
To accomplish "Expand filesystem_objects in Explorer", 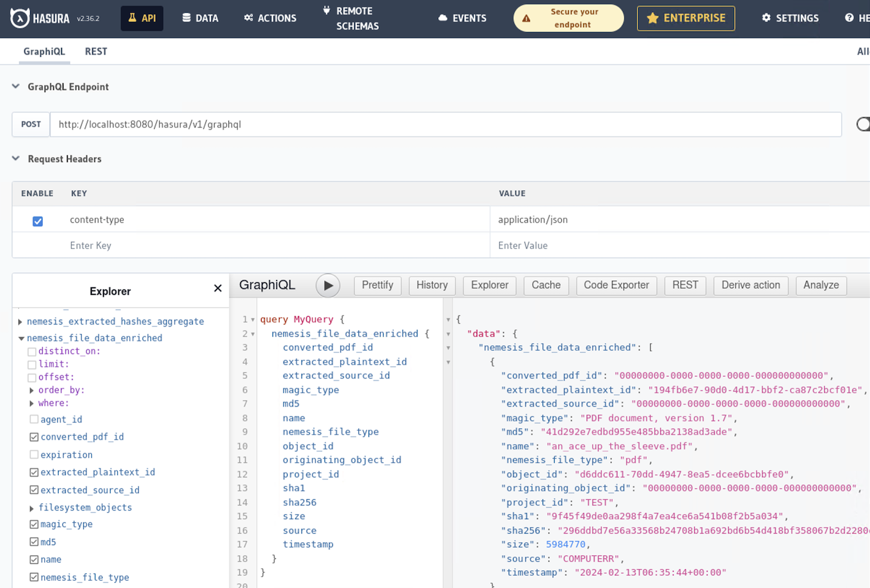I will (31, 508).
